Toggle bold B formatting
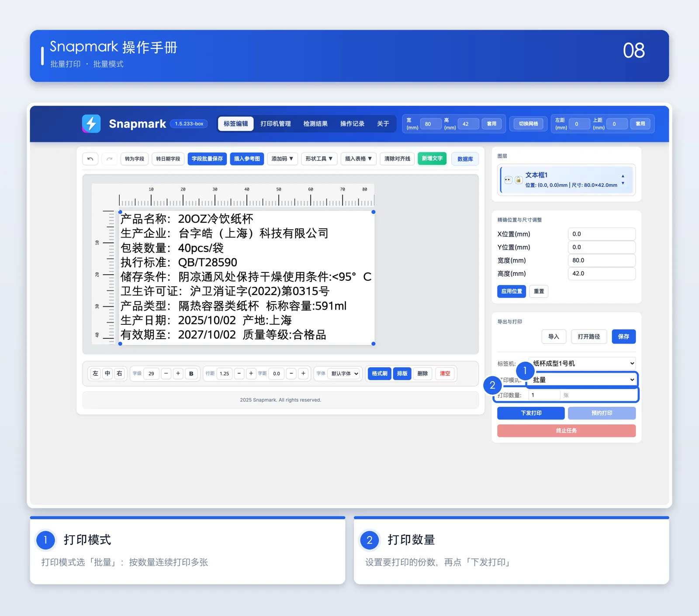Screen dimensions: 699x616 pyautogui.click(x=191, y=374)
